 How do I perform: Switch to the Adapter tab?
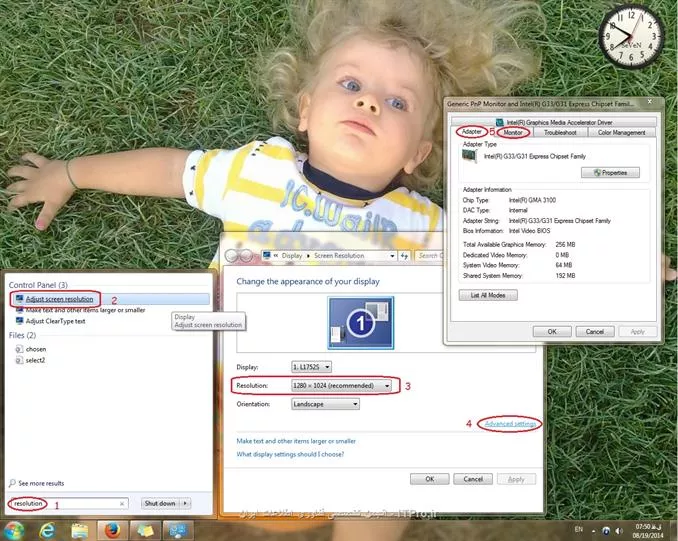pos(471,131)
